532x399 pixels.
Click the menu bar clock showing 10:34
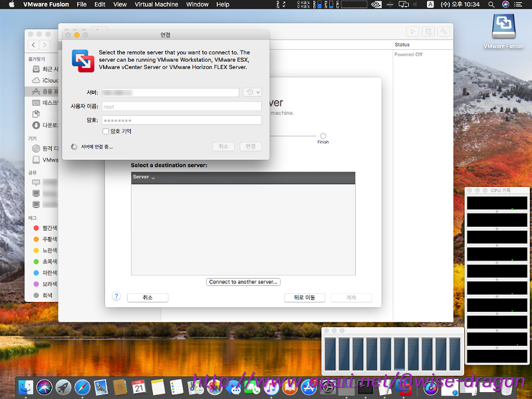[x=460, y=5]
